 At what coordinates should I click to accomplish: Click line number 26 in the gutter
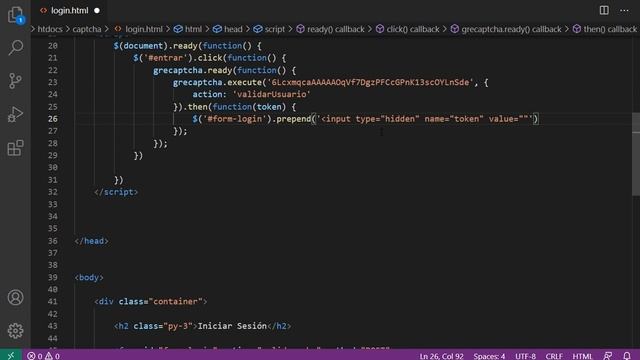pyautogui.click(x=53, y=119)
